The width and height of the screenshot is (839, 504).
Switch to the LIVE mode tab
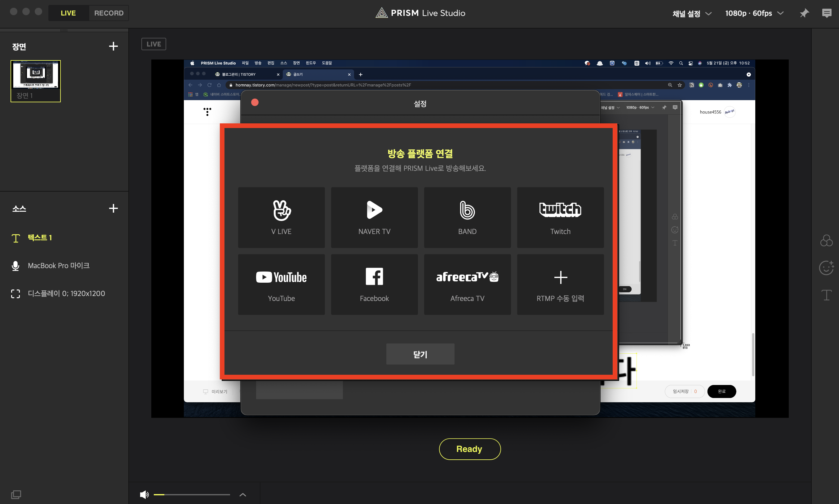[x=68, y=13]
